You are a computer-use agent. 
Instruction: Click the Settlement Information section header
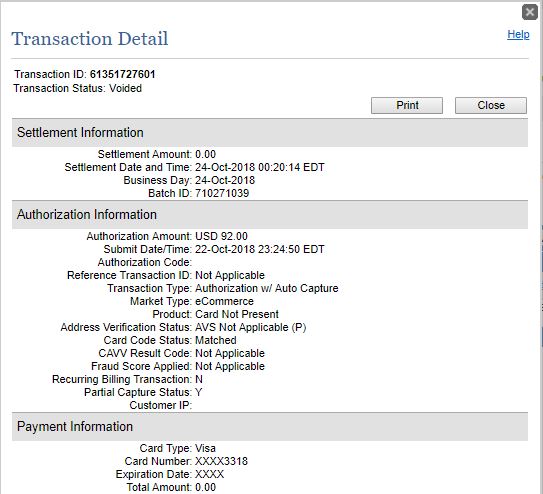[270, 133]
